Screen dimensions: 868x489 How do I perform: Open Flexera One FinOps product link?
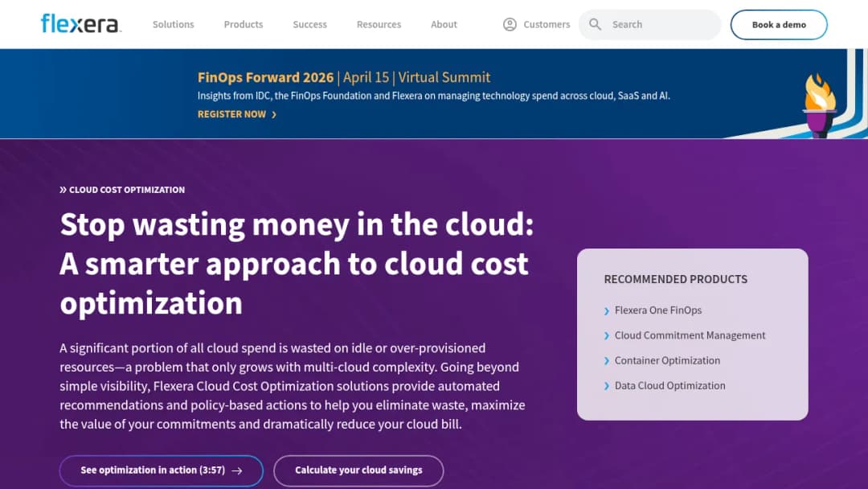658,310
